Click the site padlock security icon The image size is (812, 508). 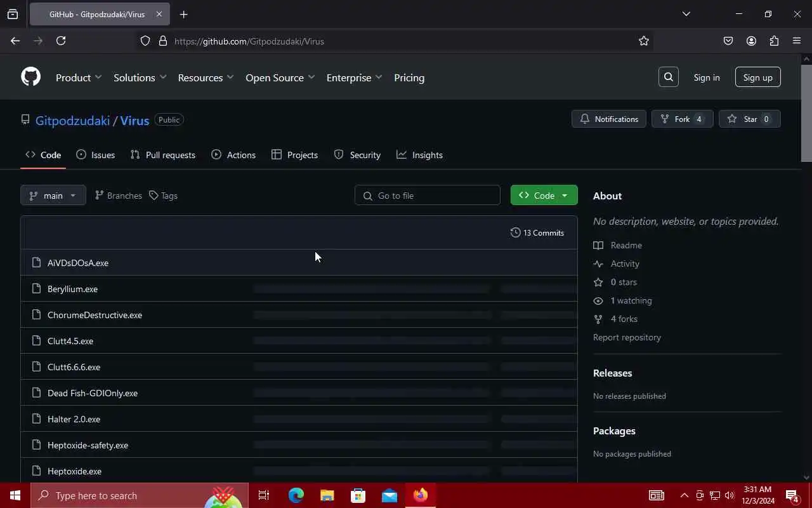[x=162, y=41]
